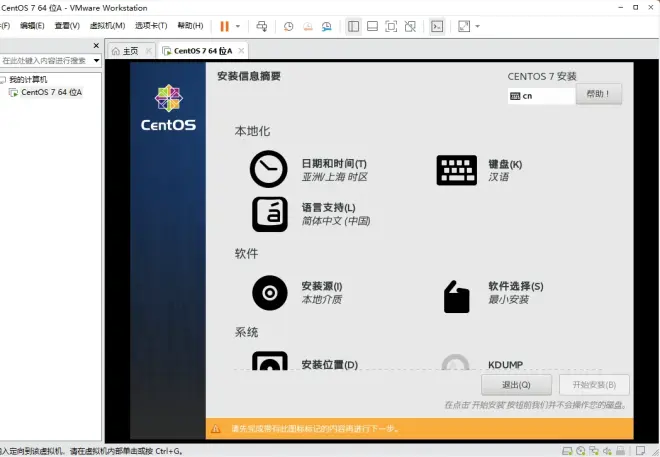The height and width of the screenshot is (457, 660).
Task: Click the 帮助! button
Action: pos(599,94)
